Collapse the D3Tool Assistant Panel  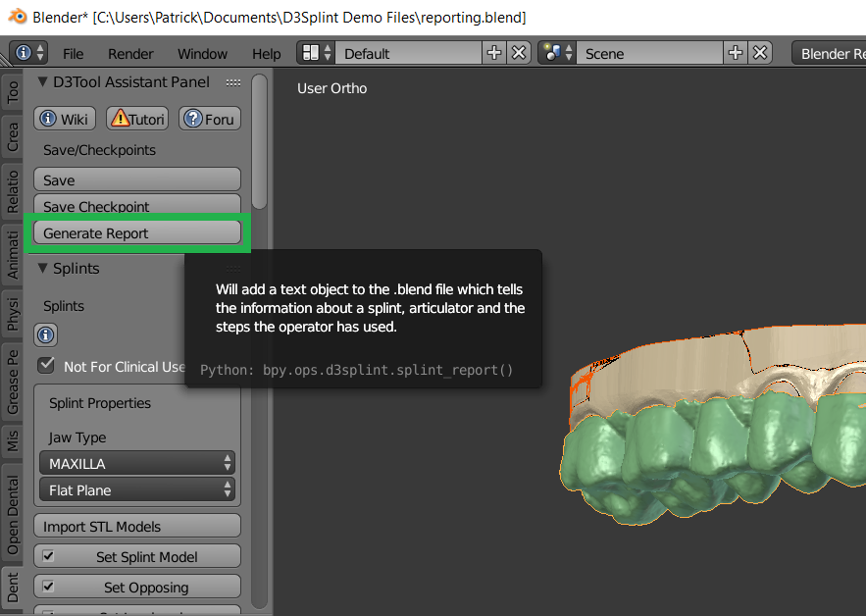[x=42, y=81]
